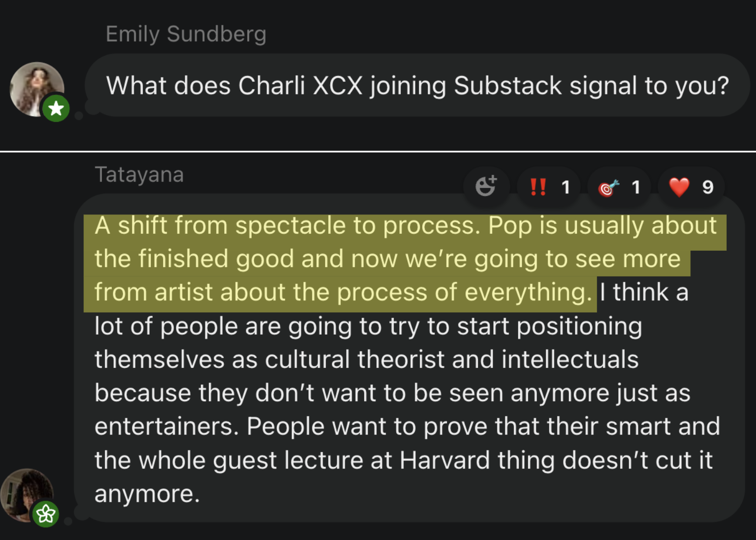Click the green flower badge on Tatayana's avatar
Image resolution: width=756 pixels, height=540 pixels.
click(x=46, y=514)
